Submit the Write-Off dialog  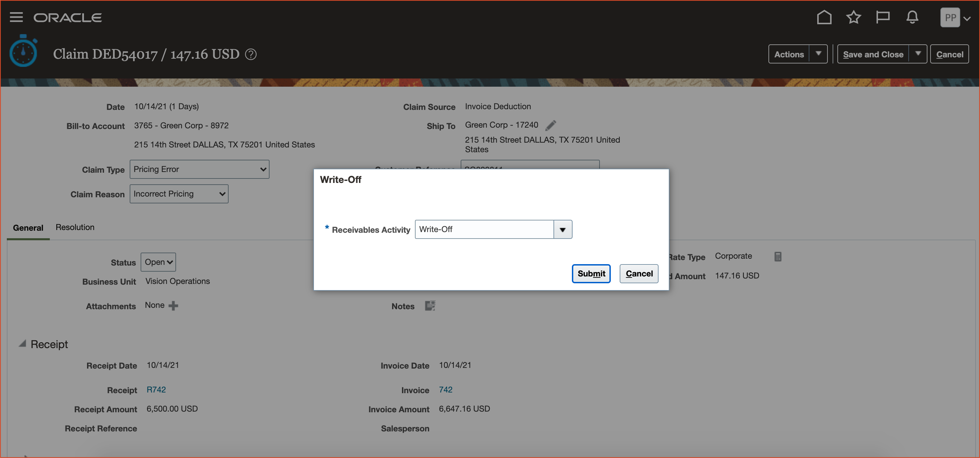point(591,274)
